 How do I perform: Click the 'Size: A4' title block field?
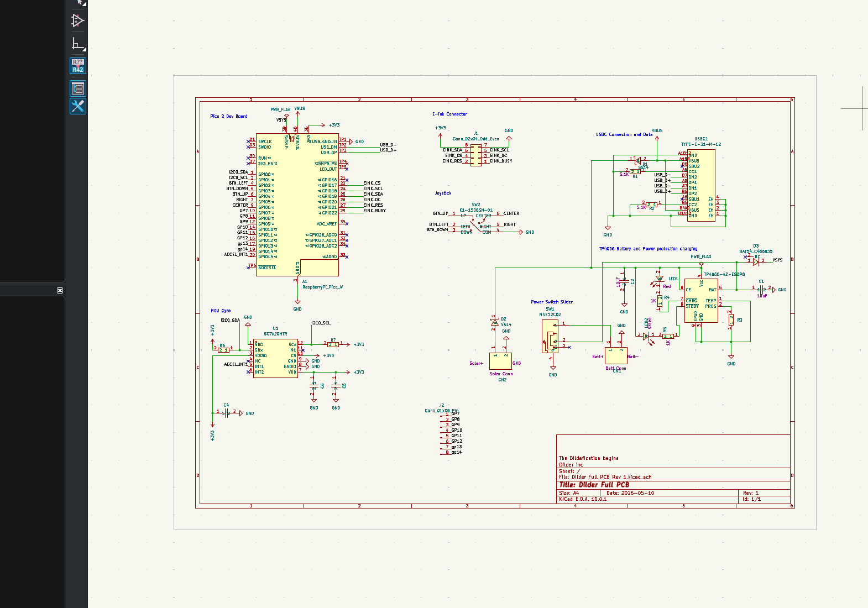[x=569, y=492]
